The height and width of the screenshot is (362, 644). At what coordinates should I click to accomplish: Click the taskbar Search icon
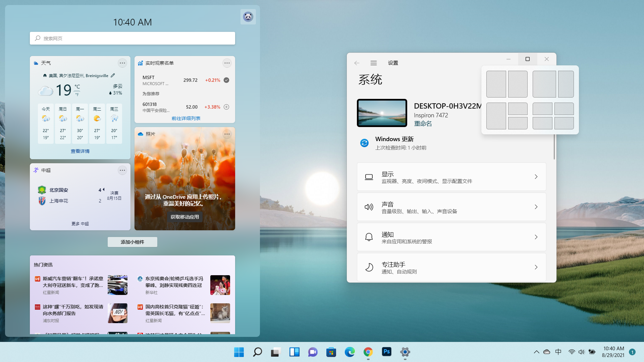(257, 352)
